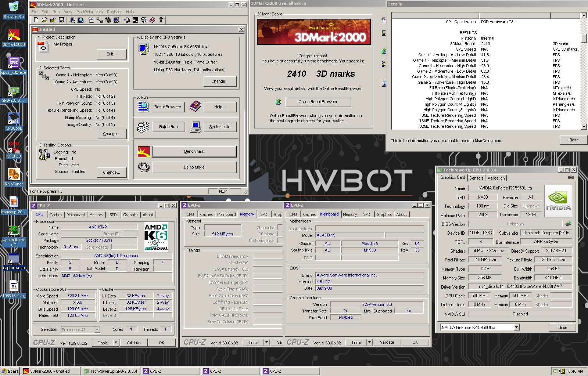
Task: Switch to SPD tab in the middle CPU-Z
Action: click(264, 214)
